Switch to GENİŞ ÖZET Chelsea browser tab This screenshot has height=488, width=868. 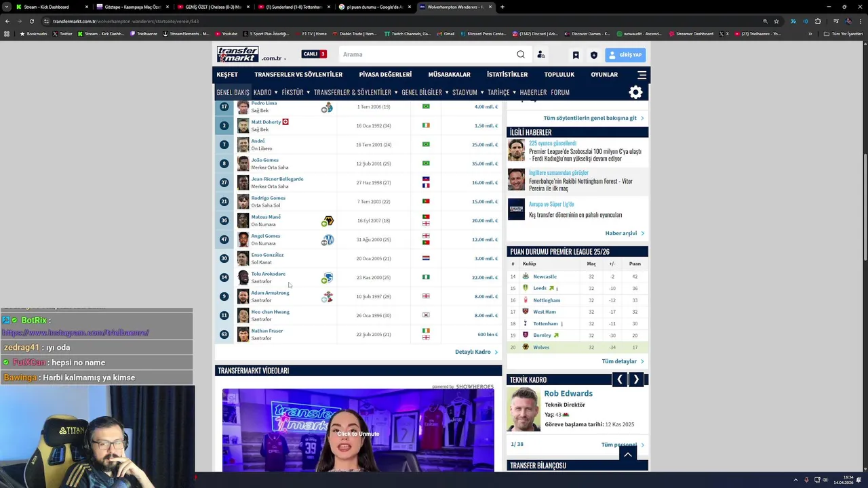pyautogui.click(x=212, y=7)
